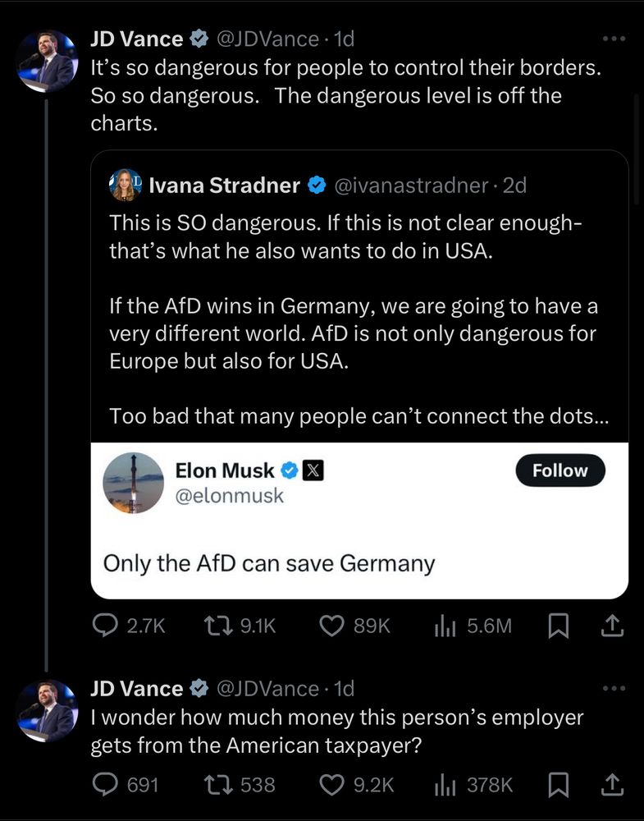Bookmark the first JD Vance tweet
Viewport: 644px width, 821px height.
click(x=558, y=626)
